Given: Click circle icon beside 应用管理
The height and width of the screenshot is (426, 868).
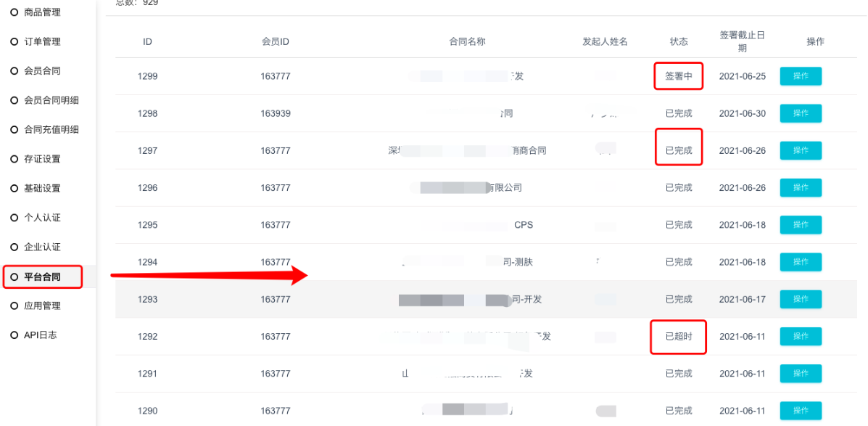Looking at the screenshot, I should pos(14,306).
